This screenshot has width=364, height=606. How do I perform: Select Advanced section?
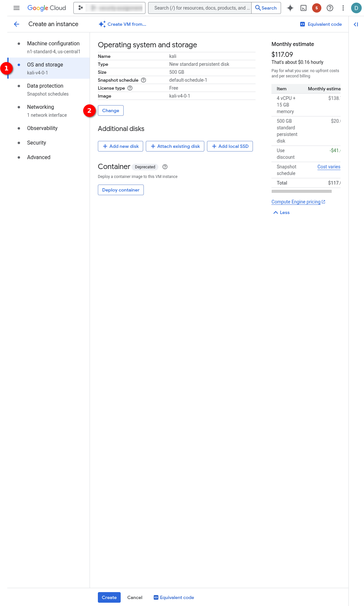[49, 157]
